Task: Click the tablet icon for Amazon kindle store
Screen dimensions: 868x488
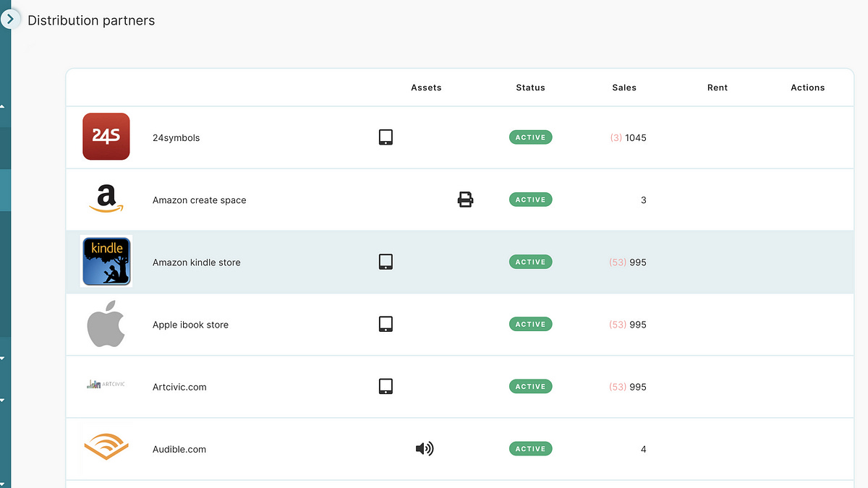Action: [386, 262]
